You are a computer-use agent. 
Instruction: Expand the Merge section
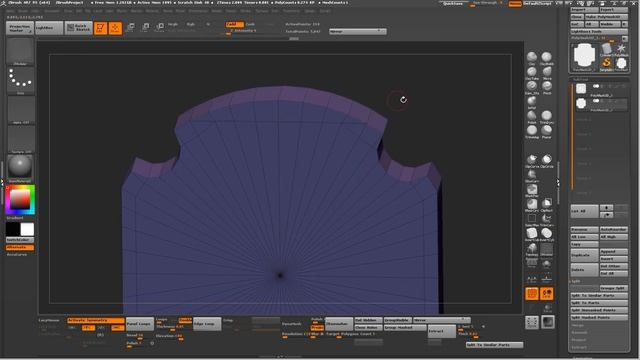coord(578,325)
